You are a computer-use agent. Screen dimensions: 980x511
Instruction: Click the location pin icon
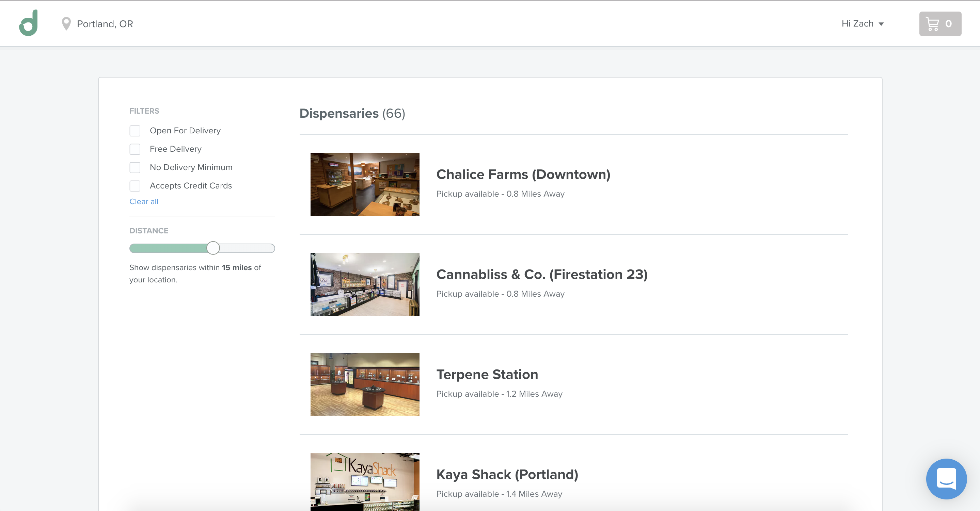tap(66, 23)
